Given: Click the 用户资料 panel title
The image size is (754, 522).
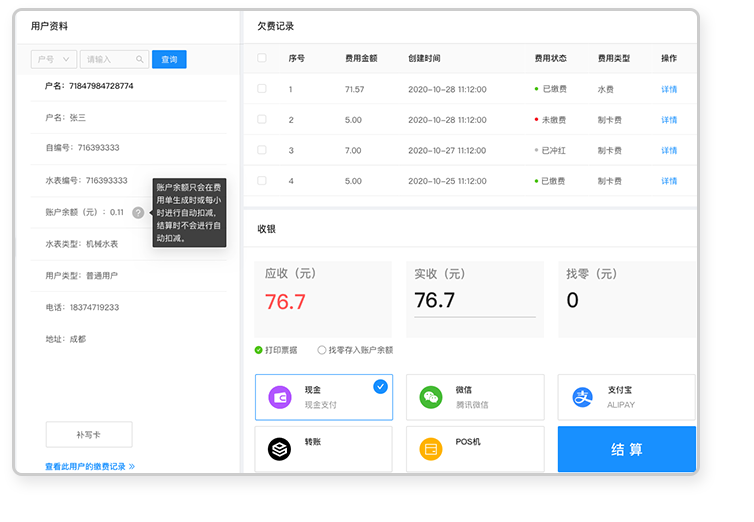Looking at the screenshot, I should click(x=49, y=26).
